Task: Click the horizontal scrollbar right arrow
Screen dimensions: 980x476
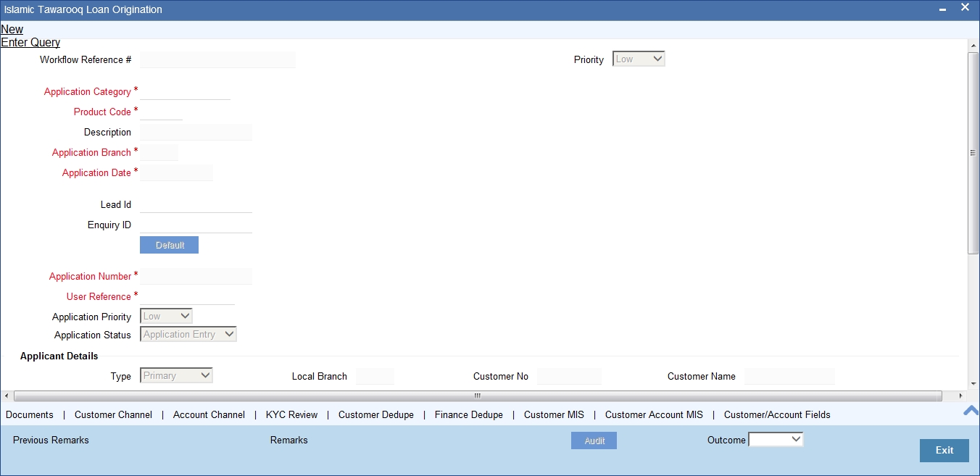Action: point(961,396)
